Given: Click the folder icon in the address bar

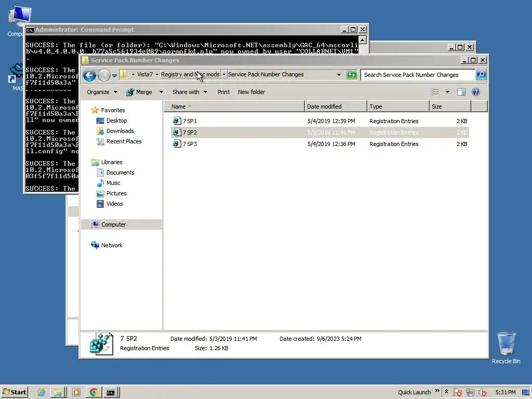Looking at the screenshot, I should [124, 74].
